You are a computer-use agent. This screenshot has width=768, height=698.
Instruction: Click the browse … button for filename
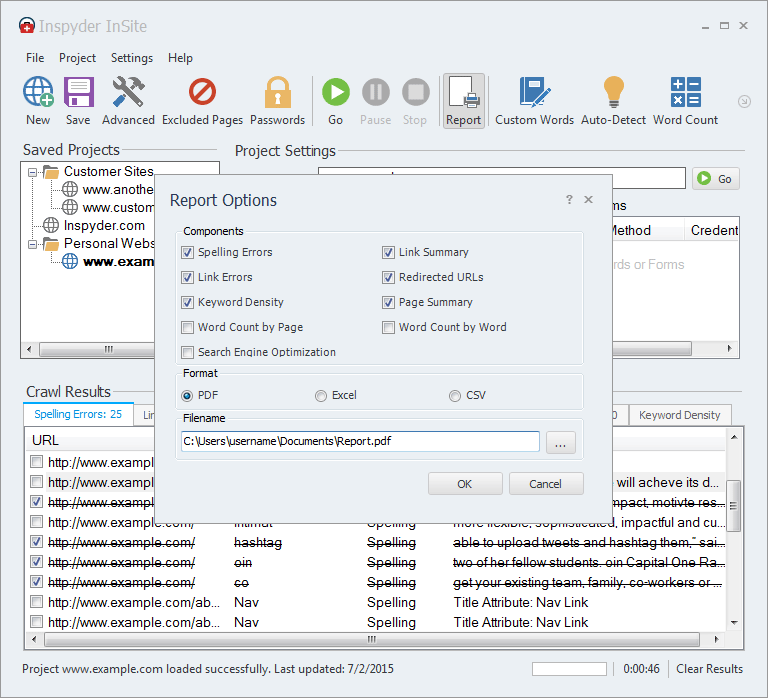(x=561, y=443)
